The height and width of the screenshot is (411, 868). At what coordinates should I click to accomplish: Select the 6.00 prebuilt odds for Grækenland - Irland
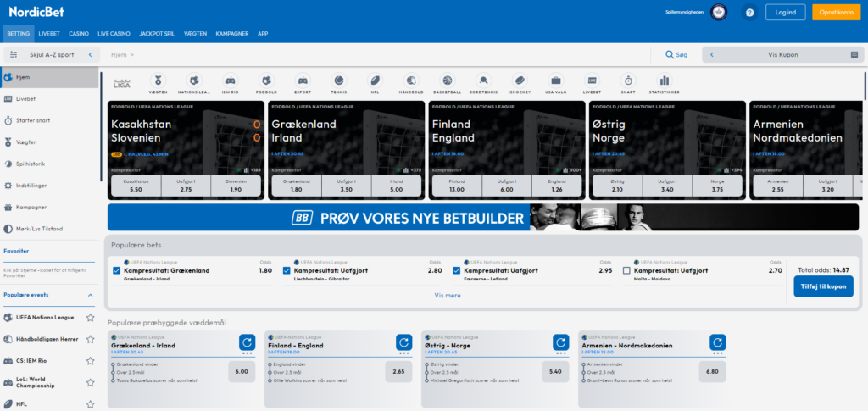pos(242,372)
